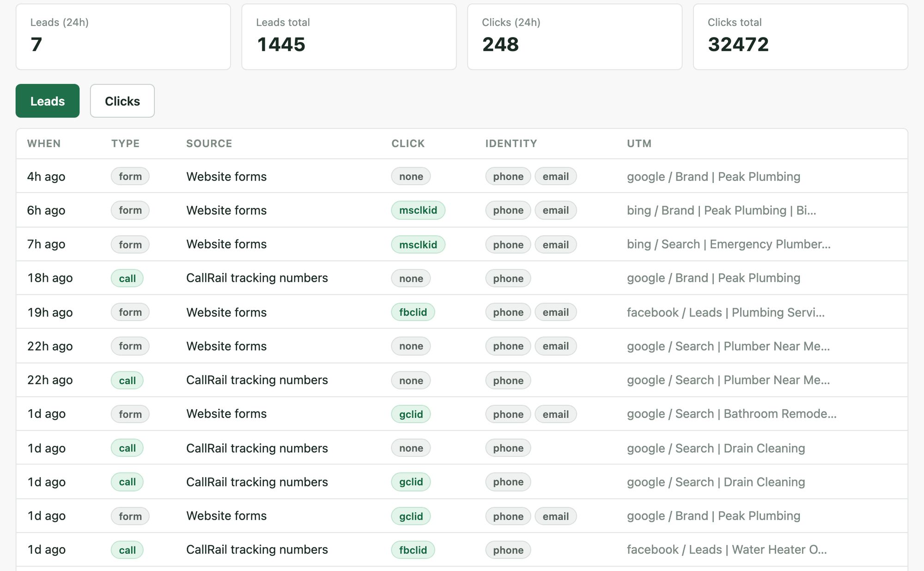Click the Clicks total value 32472

pyautogui.click(x=738, y=45)
